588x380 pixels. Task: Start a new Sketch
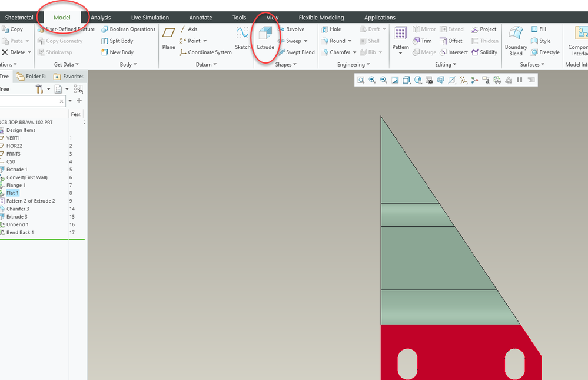click(x=242, y=38)
